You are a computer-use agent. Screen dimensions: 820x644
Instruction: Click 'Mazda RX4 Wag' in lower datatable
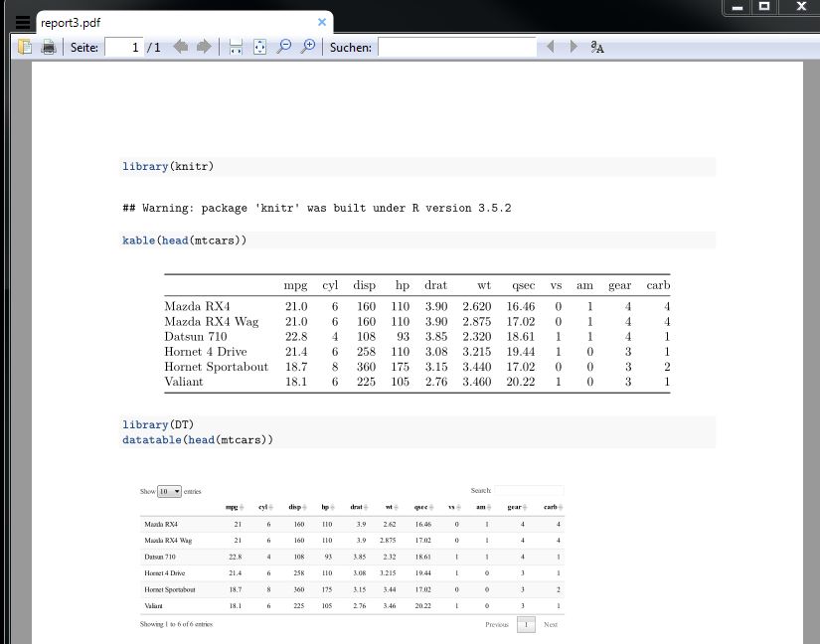[x=168, y=540]
